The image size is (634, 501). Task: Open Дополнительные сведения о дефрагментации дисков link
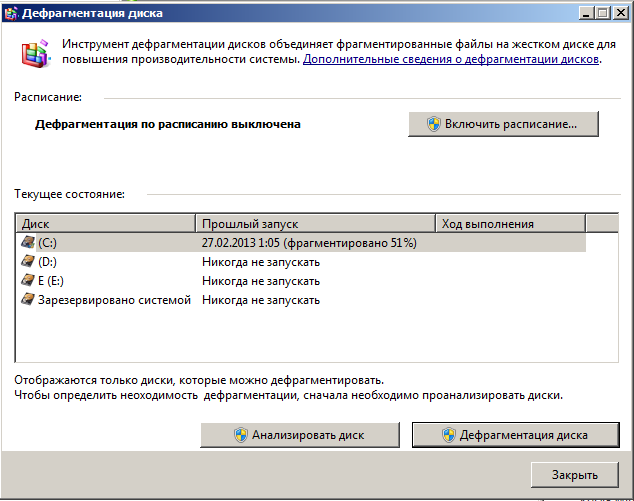(x=451, y=59)
